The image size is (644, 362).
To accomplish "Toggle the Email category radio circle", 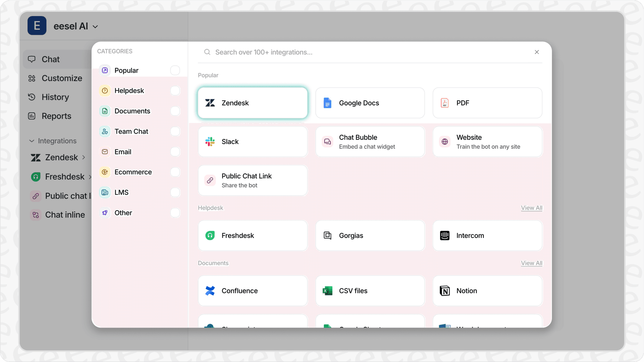I will tap(175, 152).
